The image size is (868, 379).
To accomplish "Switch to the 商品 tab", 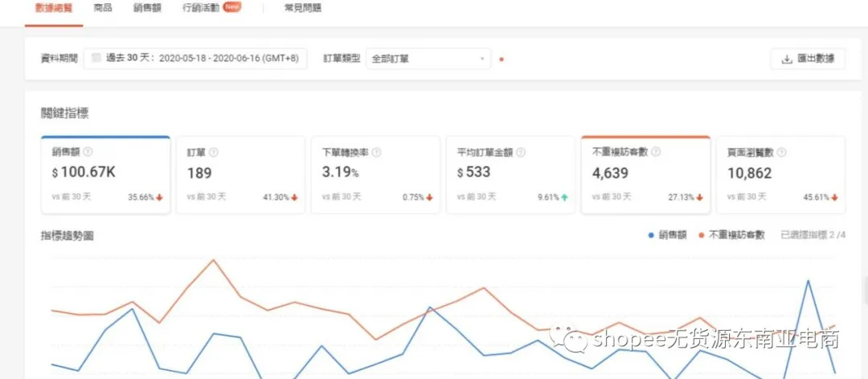I will [x=103, y=8].
